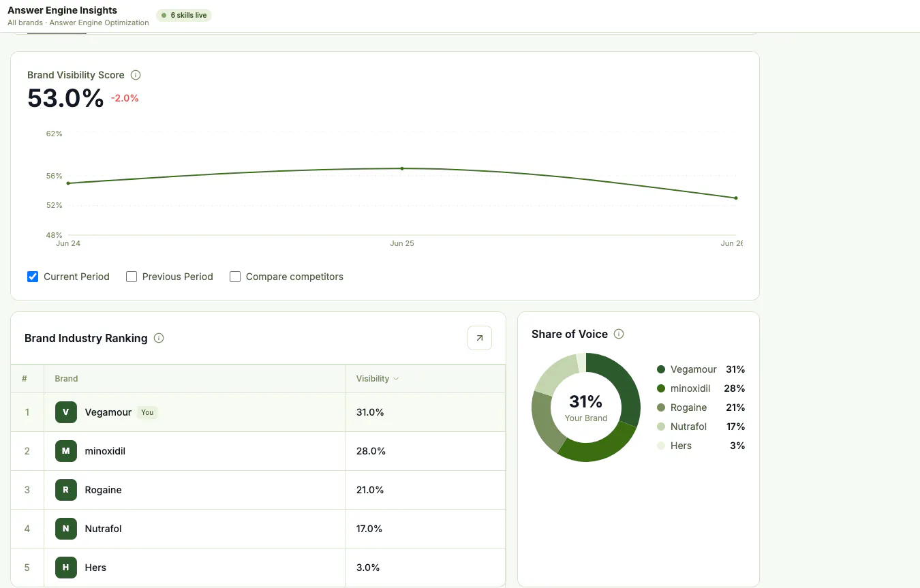Uncheck the Current Period checkbox
Screen dimensions: 920x588
click(x=33, y=277)
